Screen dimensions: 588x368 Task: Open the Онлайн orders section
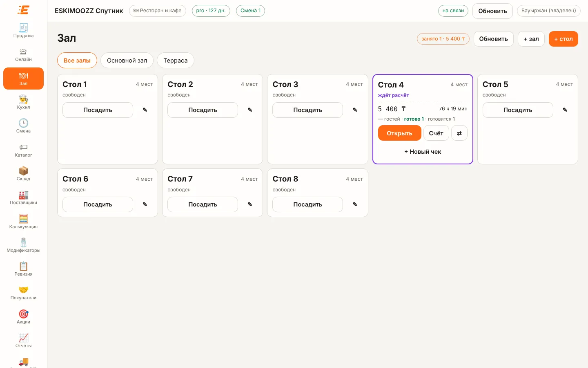[x=23, y=55]
